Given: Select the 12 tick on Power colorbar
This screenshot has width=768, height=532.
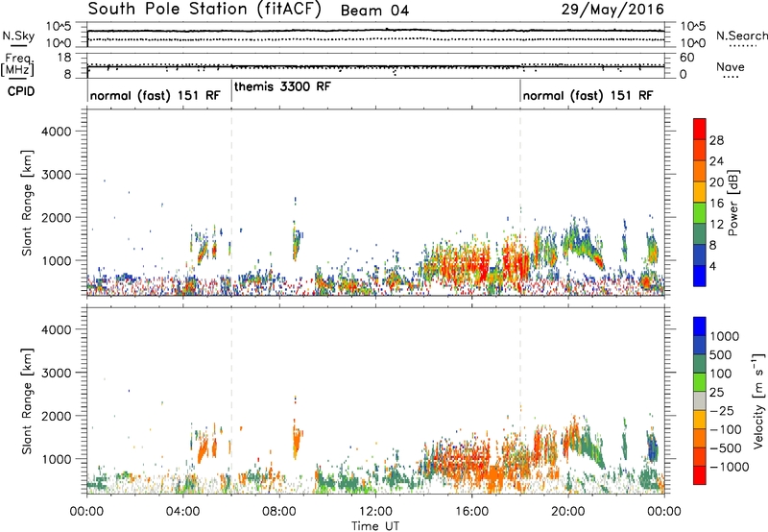Looking at the screenshot, I should (x=716, y=225).
